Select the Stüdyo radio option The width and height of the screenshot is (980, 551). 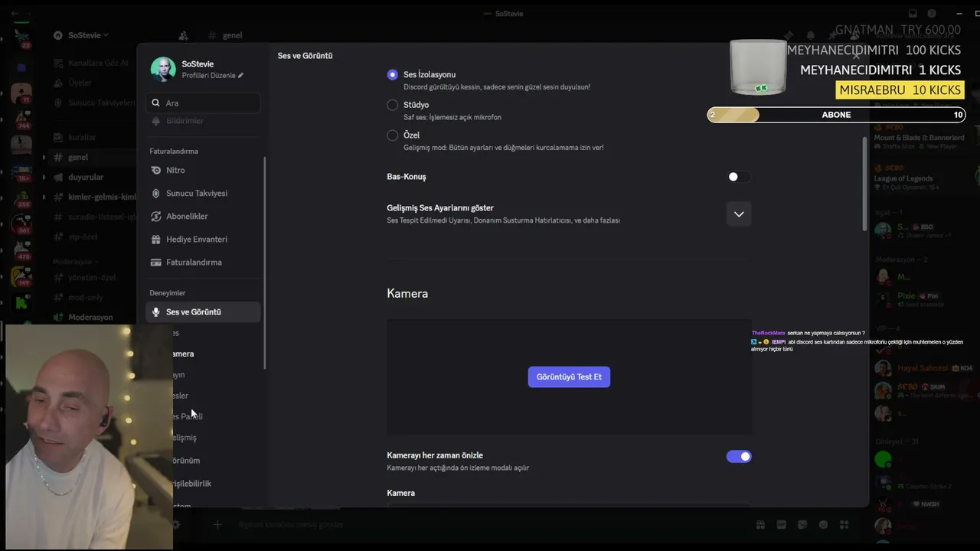[392, 105]
